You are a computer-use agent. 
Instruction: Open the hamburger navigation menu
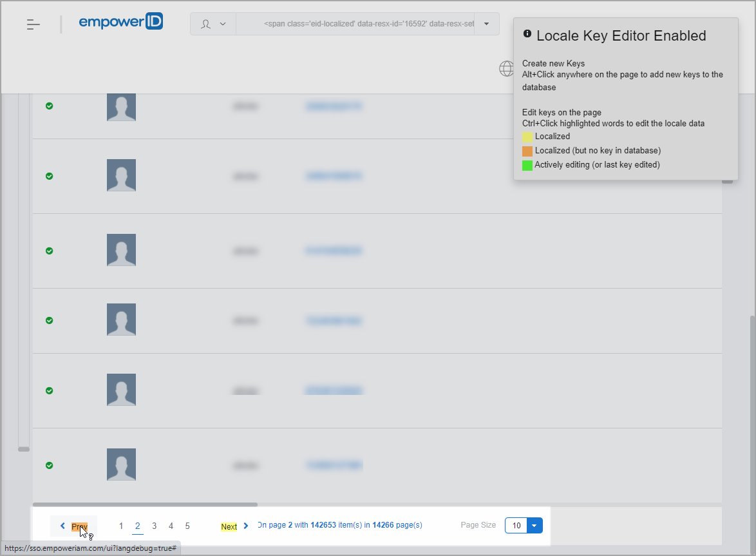33,24
